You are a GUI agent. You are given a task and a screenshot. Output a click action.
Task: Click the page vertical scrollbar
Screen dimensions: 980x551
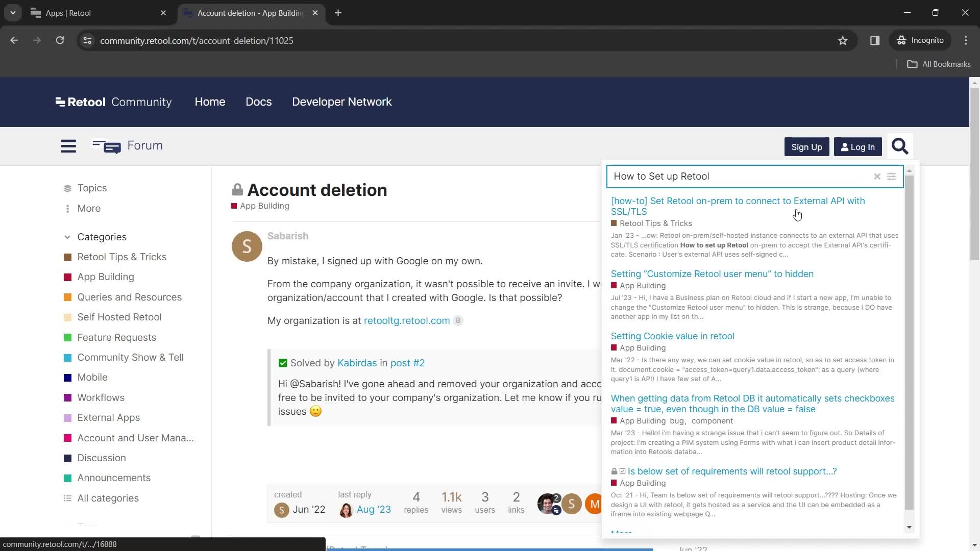[x=974, y=173]
